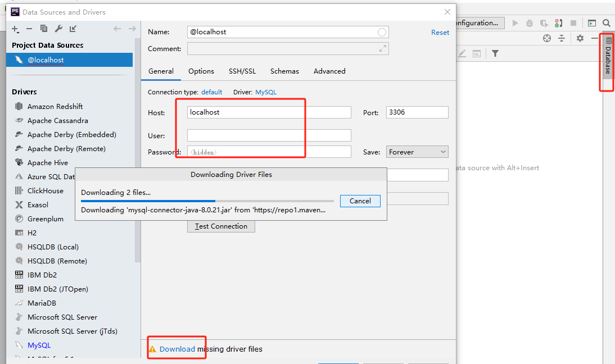Click the Host input field

pos(269,112)
